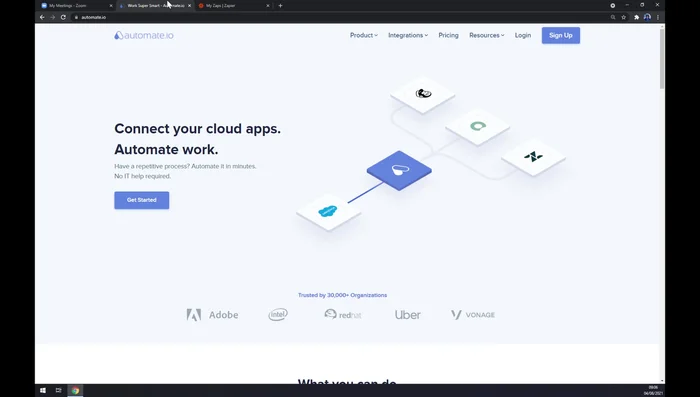
Task: Click the green ring app tile
Action: pyautogui.click(x=478, y=126)
